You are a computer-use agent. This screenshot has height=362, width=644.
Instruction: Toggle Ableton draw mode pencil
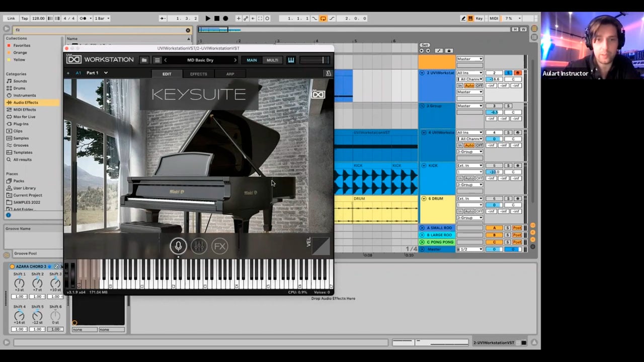[x=463, y=18]
